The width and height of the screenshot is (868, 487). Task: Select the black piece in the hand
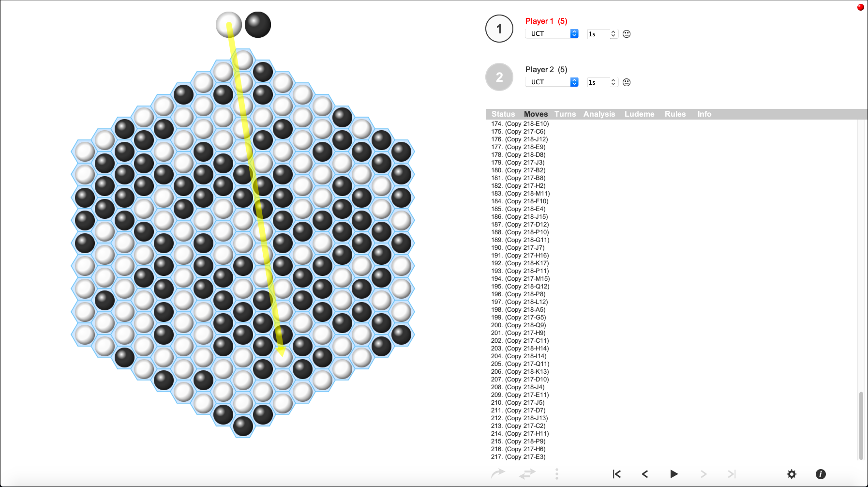pyautogui.click(x=258, y=25)
